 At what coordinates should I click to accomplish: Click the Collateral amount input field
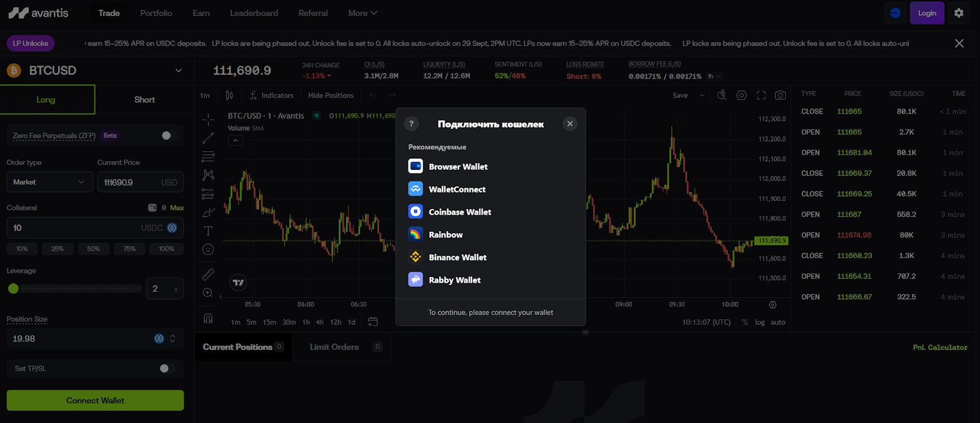[73, 228]
